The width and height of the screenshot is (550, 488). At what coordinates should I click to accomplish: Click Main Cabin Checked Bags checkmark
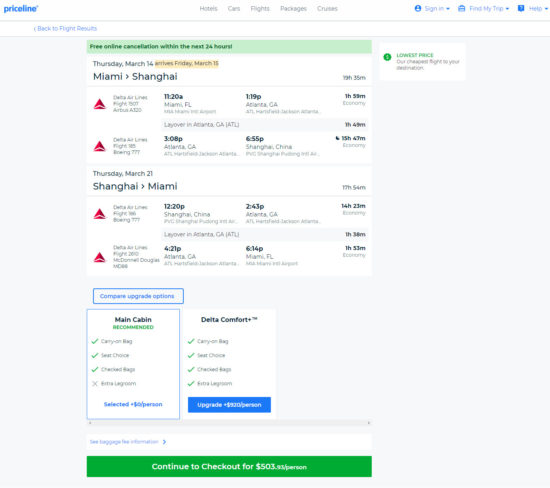pos(95,369)
